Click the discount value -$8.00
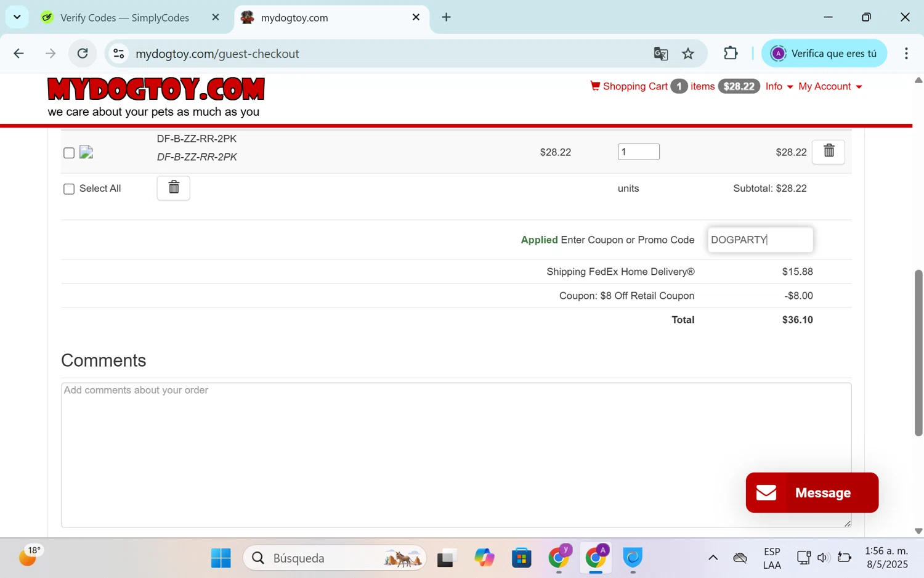 [798, 296]
